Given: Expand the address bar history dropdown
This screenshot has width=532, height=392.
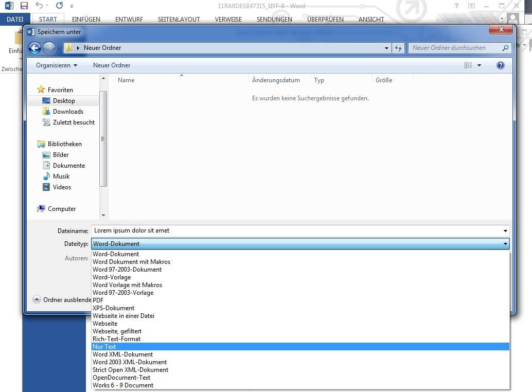Looking at the screenshot, I should coord(386,48).
